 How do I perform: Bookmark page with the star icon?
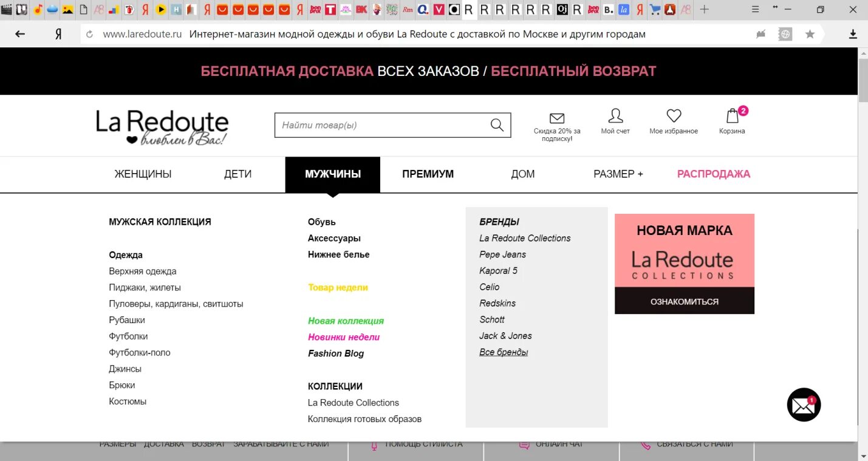tap(810, 35)
